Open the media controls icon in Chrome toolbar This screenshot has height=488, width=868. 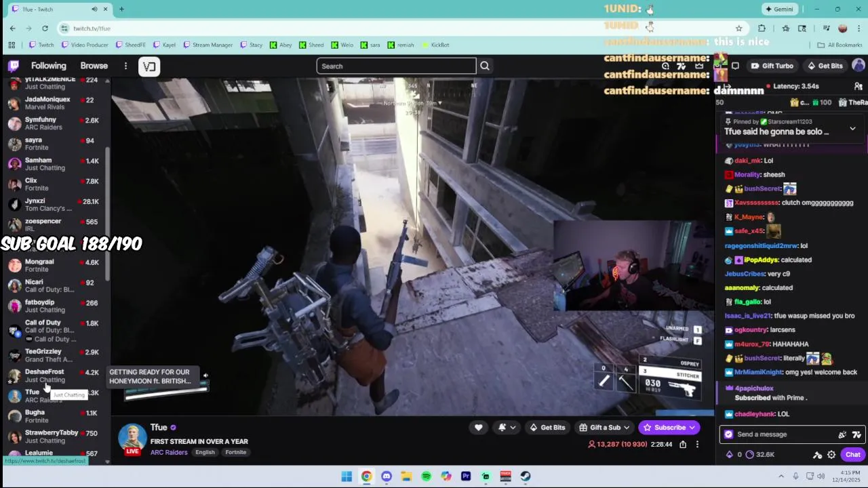click(826, 28)
